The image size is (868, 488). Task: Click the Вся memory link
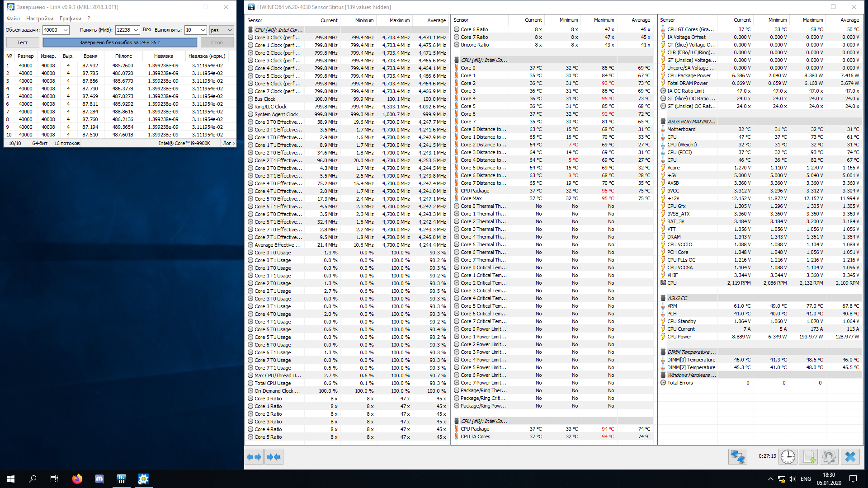(x=147, y=29)
